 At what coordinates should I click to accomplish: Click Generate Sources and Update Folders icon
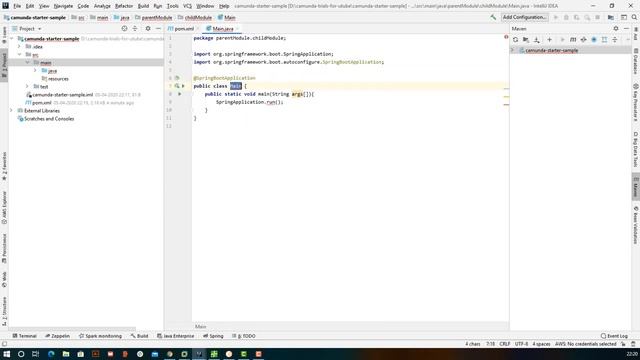coord(526,40)
